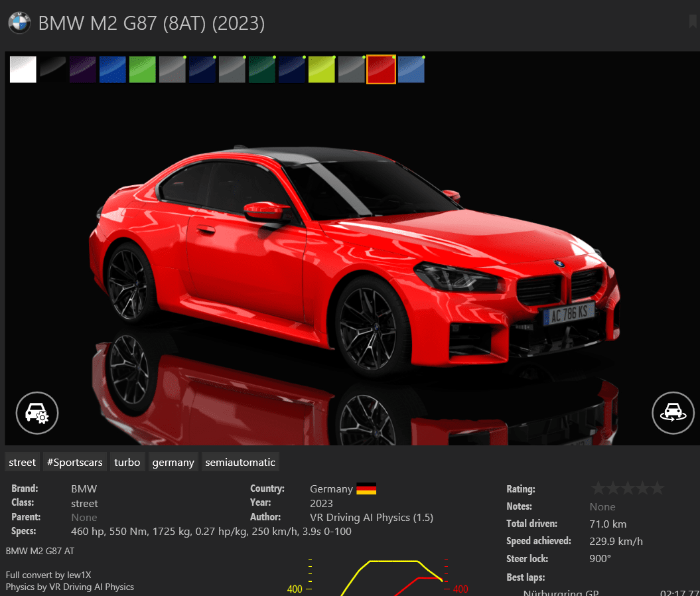Click the 'street' tag
This screenshot has width=700, height=596.
[23, 462]
